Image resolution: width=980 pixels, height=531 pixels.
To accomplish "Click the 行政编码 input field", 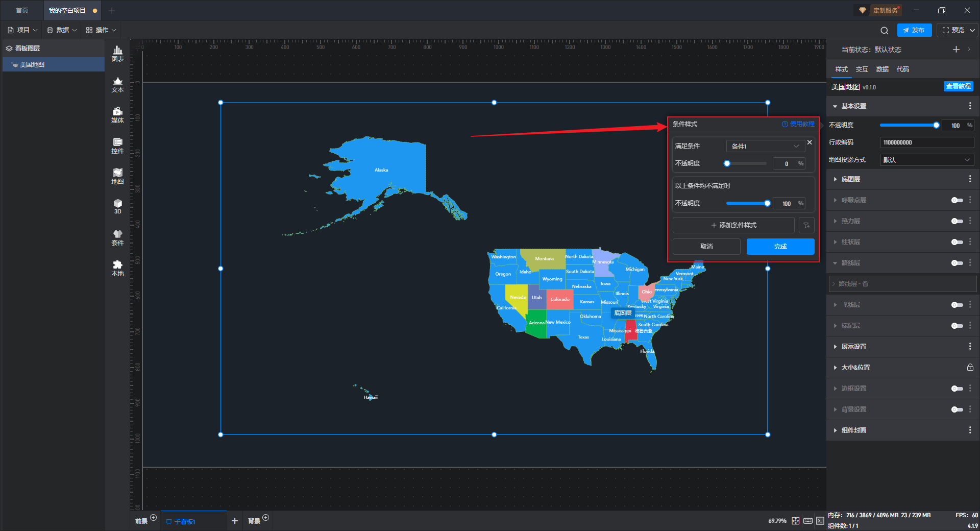I will click(926, 142).
